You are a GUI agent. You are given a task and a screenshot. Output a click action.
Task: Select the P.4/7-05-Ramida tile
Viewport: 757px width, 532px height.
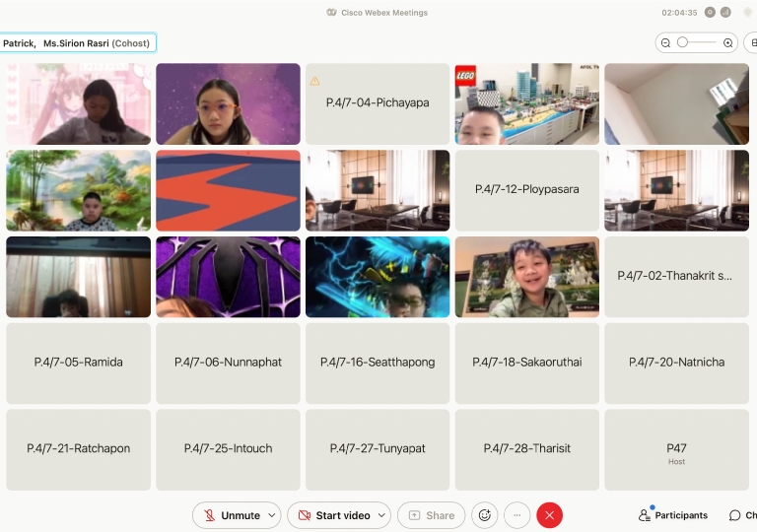click(78, 363)
